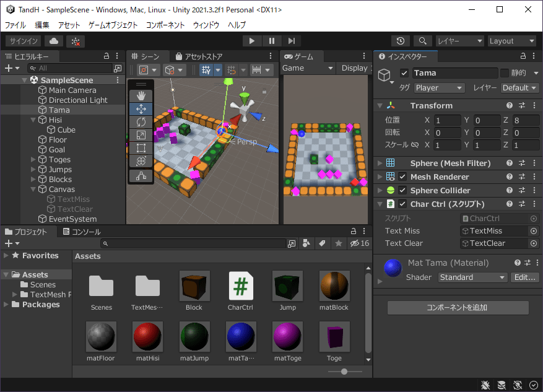Open the File menu (ファイル)
The width and height of the screenshot is (543, 392).
pos(15,25)
